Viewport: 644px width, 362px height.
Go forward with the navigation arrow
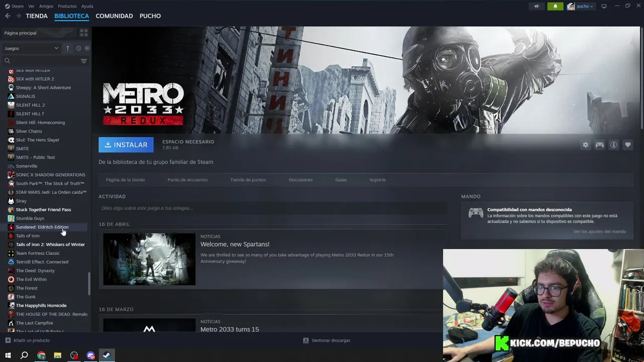click(x=19, y=16)
